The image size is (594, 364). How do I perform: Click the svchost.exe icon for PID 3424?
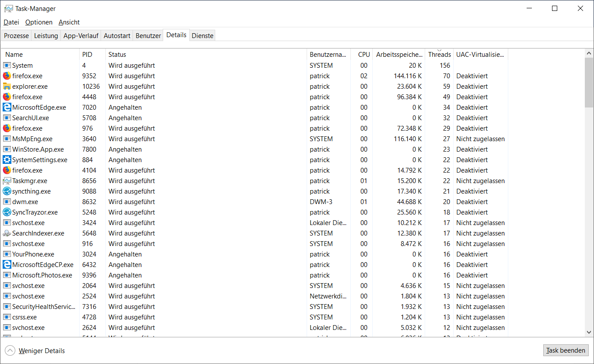coord(7,222)
